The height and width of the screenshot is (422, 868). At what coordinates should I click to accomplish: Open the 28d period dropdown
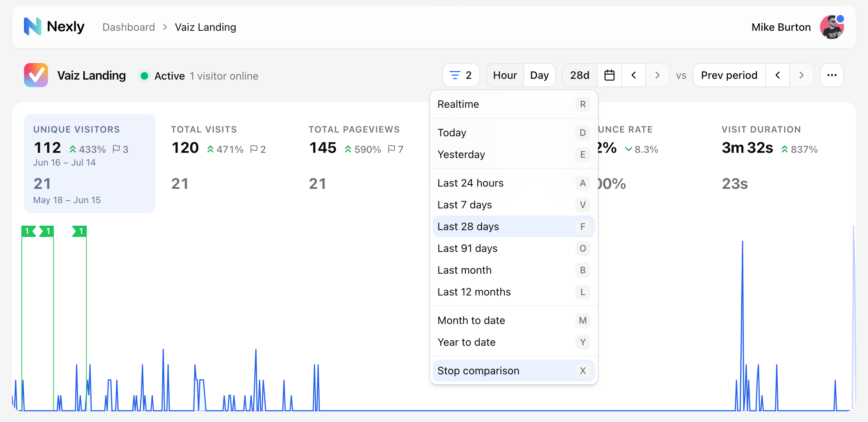(580, 75)
